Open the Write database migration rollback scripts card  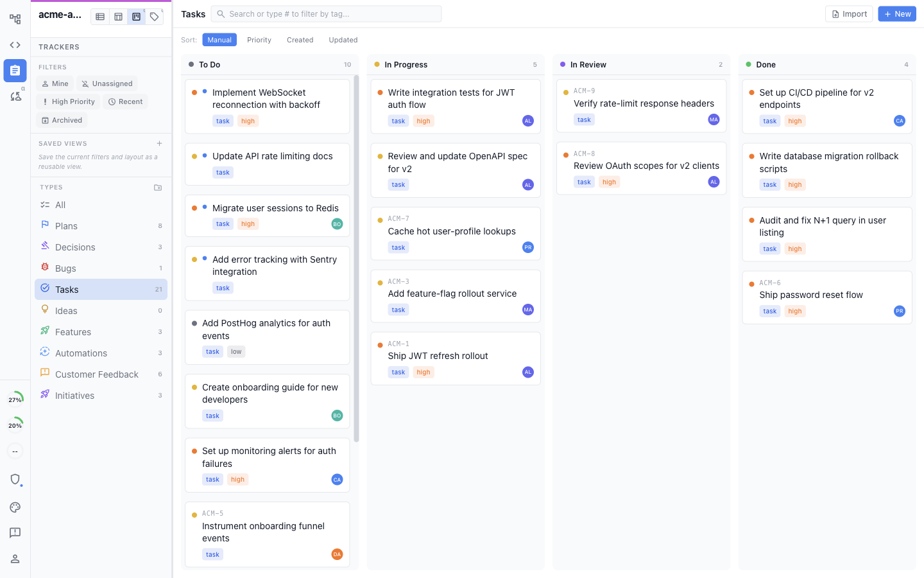[827, 170]
